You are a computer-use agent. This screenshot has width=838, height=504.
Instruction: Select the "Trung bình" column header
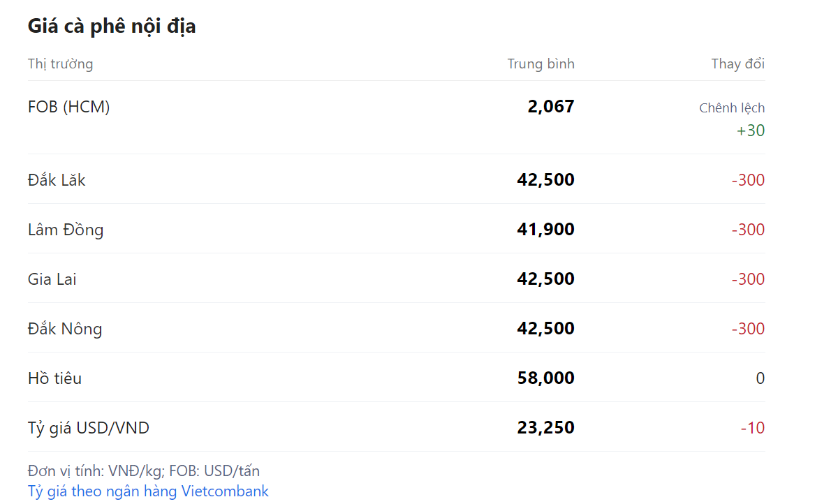point(541,64)
